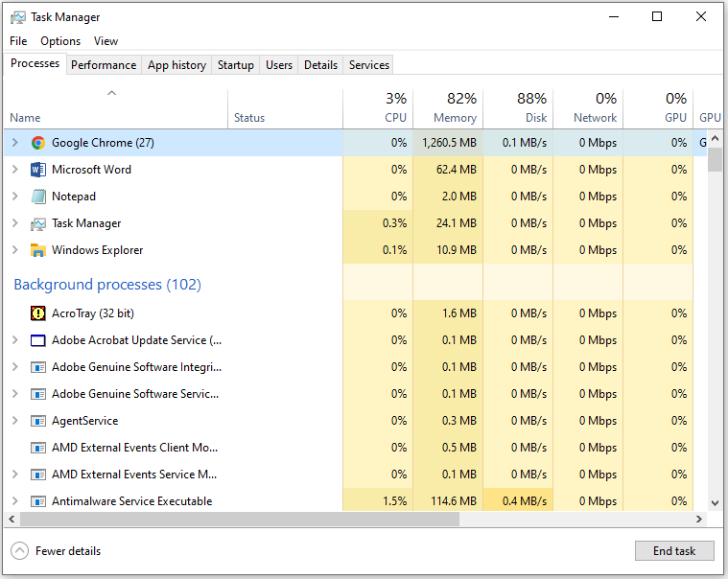Screen dimensions: 728x579
Task: Expand the Notepad process group
Action: pyautogui.click(x=14, y=197)
